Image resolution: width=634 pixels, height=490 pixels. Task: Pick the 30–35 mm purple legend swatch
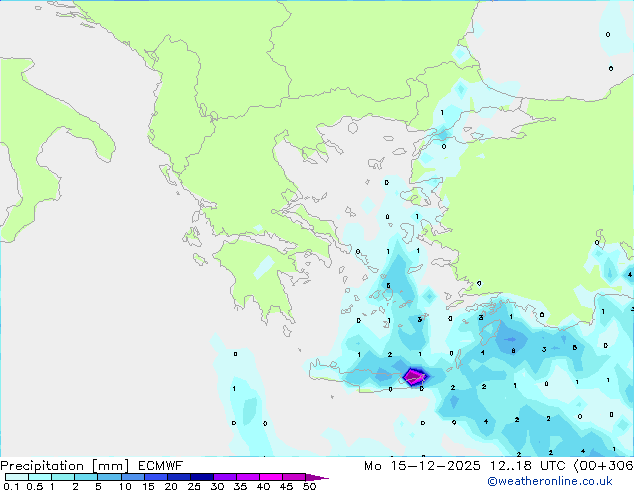pos(224,477)
